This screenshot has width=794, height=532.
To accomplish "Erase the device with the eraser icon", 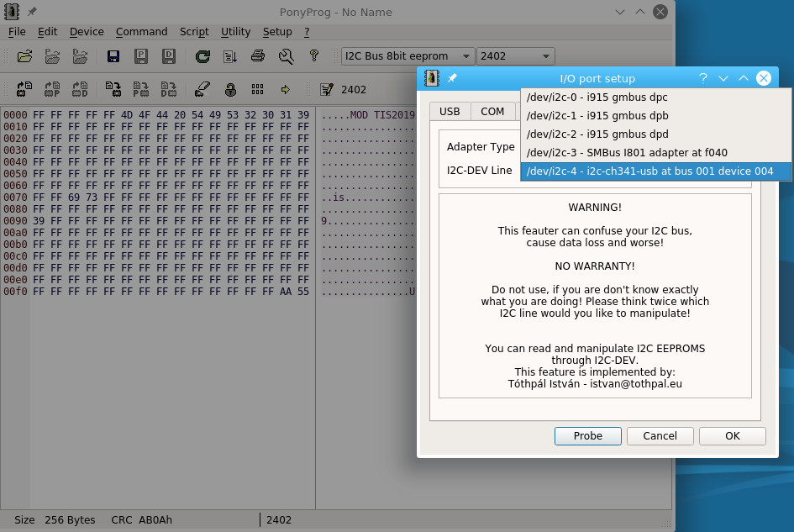I will tap(202, 90).
